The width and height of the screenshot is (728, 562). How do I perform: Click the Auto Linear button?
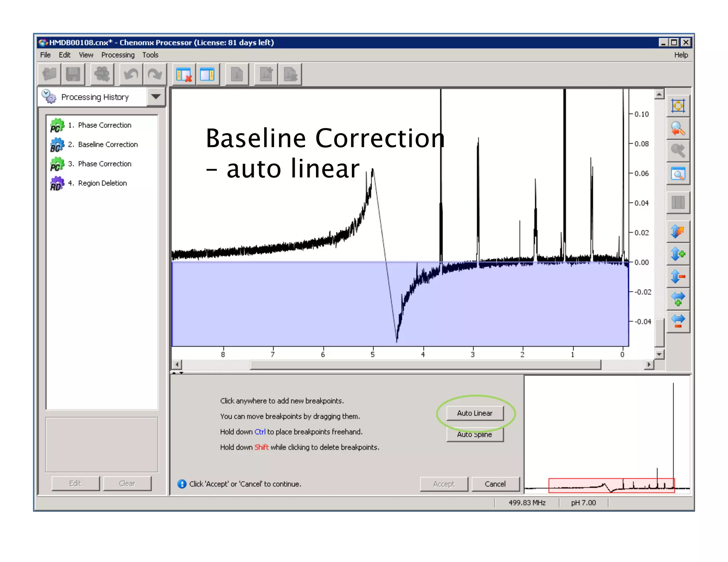475,413
